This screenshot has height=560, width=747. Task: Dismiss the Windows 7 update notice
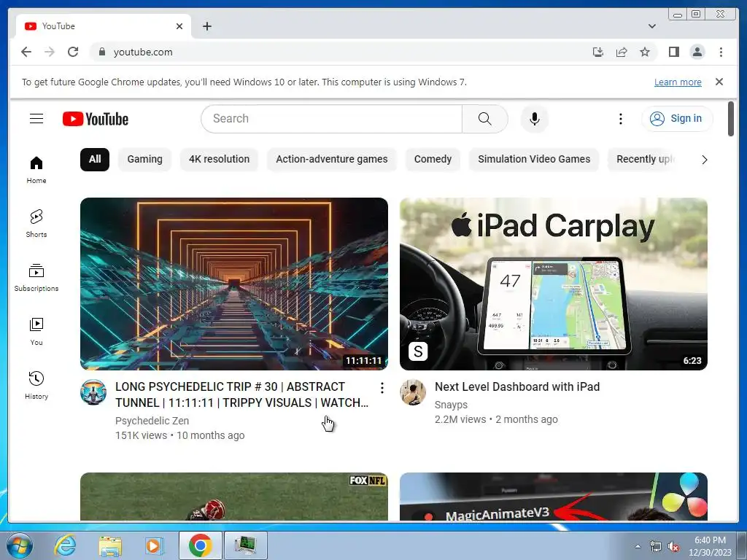coord(719,82)
